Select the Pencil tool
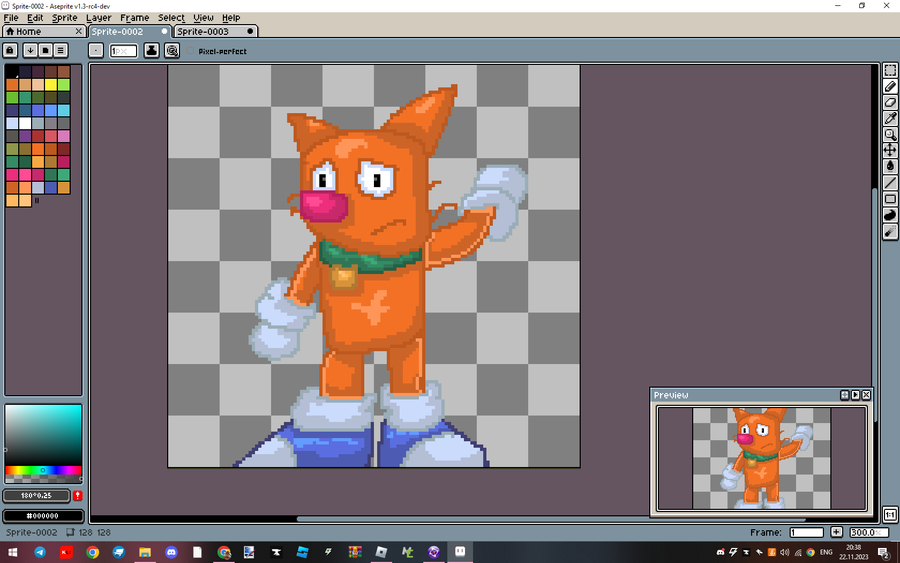Image resolution: width=900 pixels, height=563 pixels. coord(890,86)
